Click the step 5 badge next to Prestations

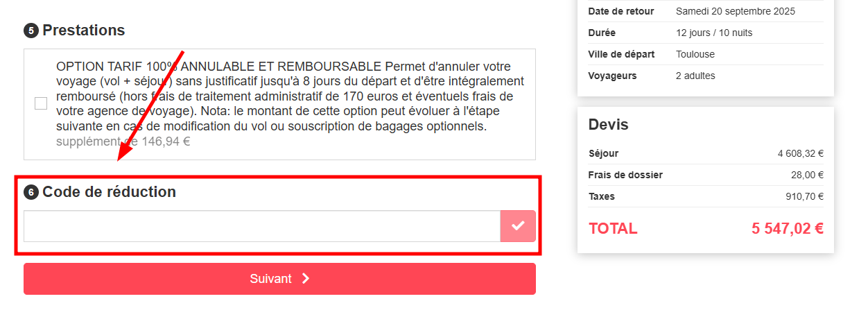coord(31,31)
